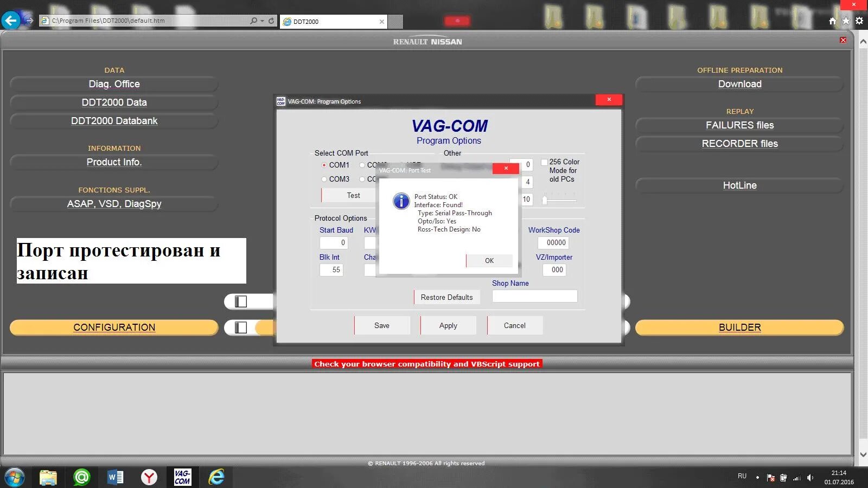This screenshot has height=488, width=868.
Task: Open browser favorites star
Action: pos(846,21)
